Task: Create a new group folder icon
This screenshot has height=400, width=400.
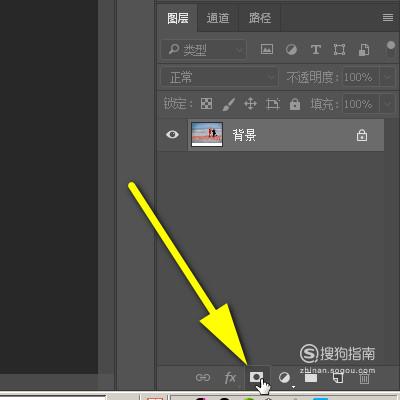Action: click(x=311, y=378)
